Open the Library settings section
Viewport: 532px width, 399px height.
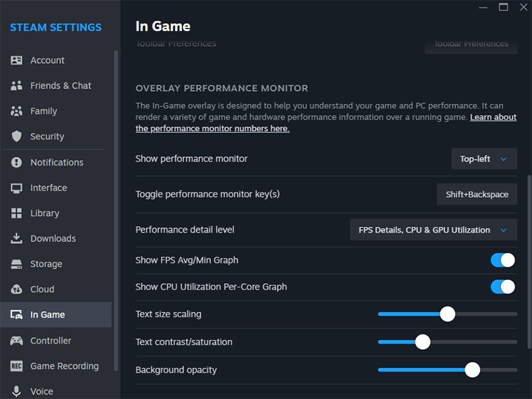45,213
